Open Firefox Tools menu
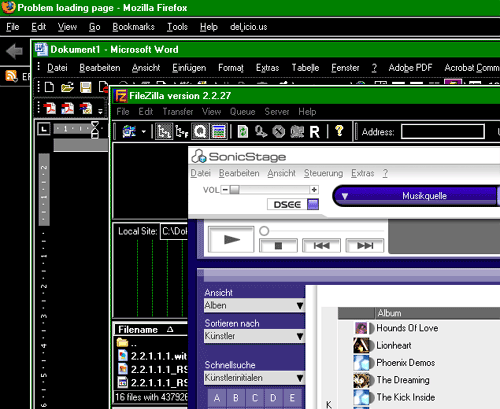 pyautogui.click(x=177, y=27)
